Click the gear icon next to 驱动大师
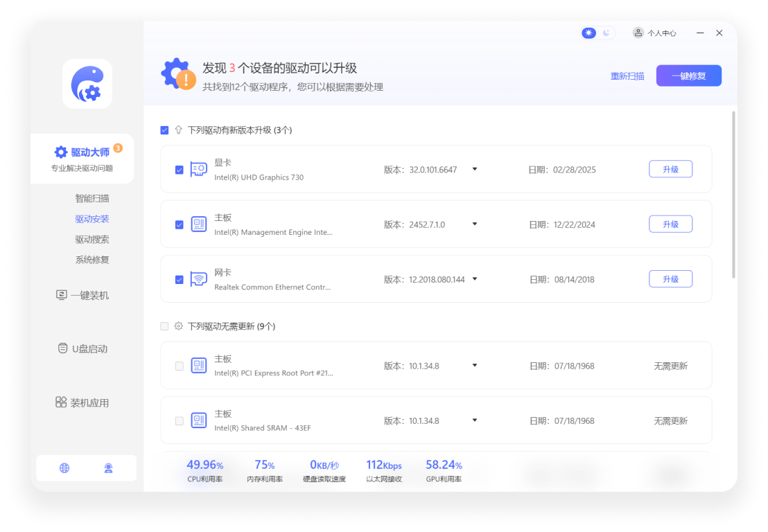This screenshot has height=532, width=768. coord(61,152)
